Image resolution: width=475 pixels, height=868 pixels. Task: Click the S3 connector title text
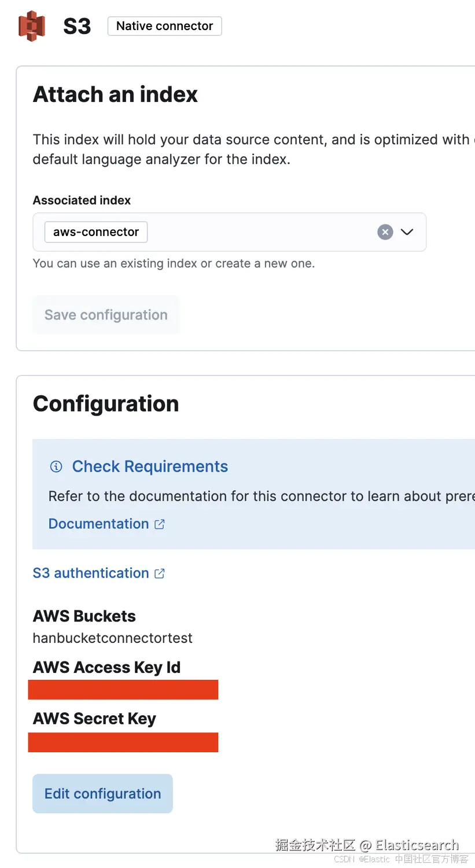[77, 26]
